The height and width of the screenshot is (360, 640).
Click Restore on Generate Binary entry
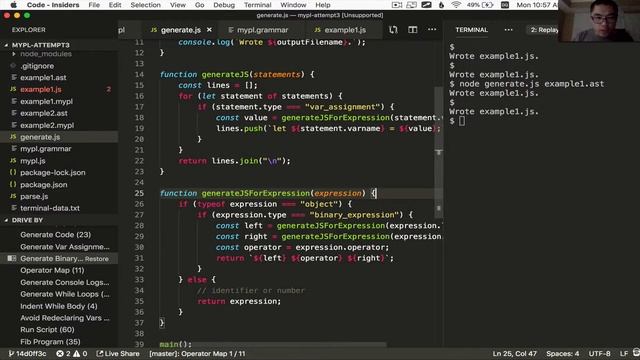coord(97,259)
